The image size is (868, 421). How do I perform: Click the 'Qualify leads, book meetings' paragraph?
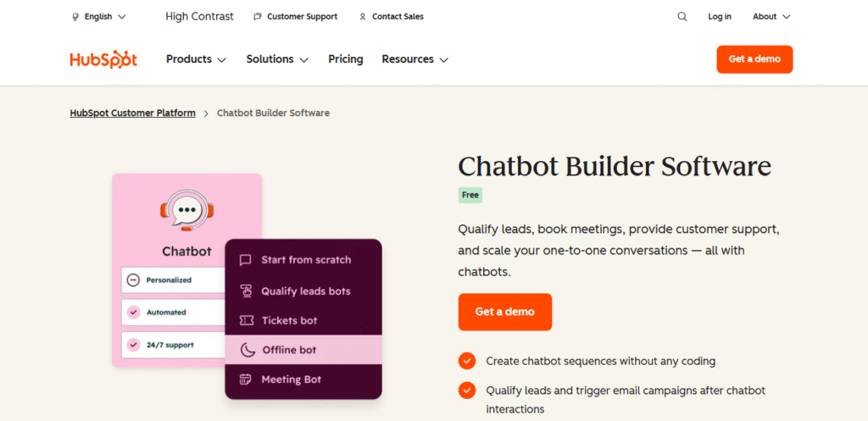coord(619,250)
